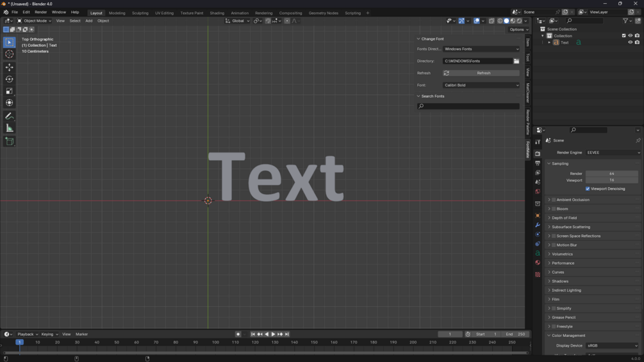644x362 pixels.
Task: Click the Refresh fonts button
Action: pos(481,73)
